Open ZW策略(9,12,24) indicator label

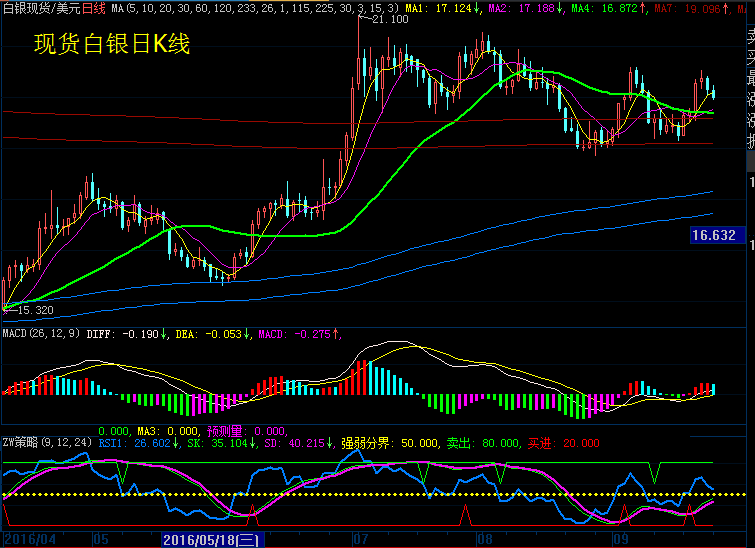pyautogui.click(x=45, y=442)
